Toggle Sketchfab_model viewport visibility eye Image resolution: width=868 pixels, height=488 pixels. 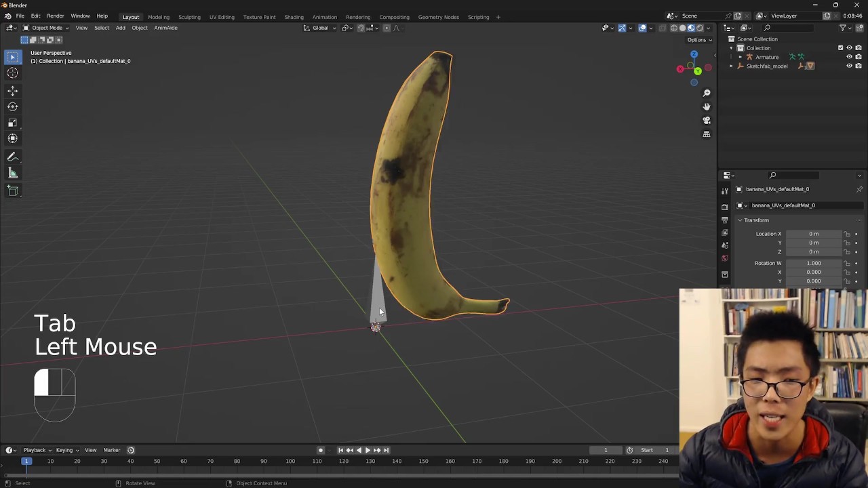(849, 66)
